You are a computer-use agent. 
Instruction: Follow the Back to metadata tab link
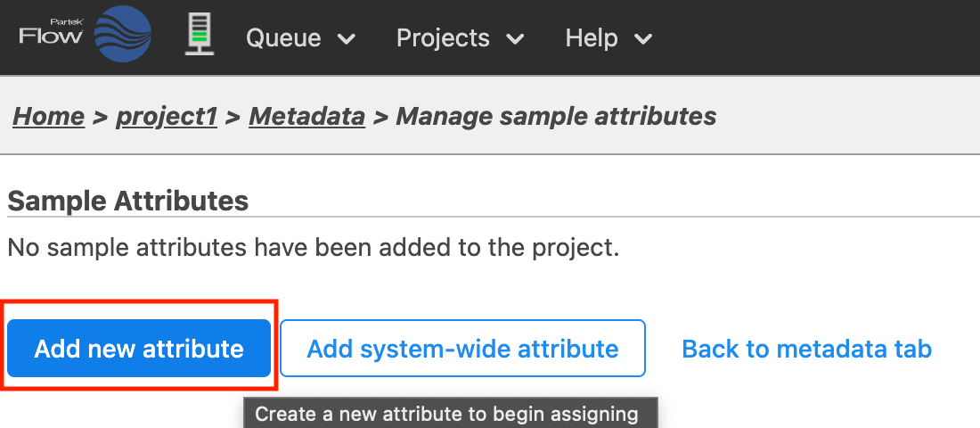point(806,349)
